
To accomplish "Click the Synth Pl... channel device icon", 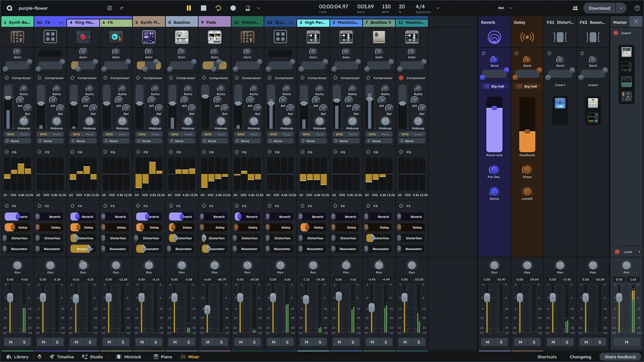I will click(x=149, y=37).
